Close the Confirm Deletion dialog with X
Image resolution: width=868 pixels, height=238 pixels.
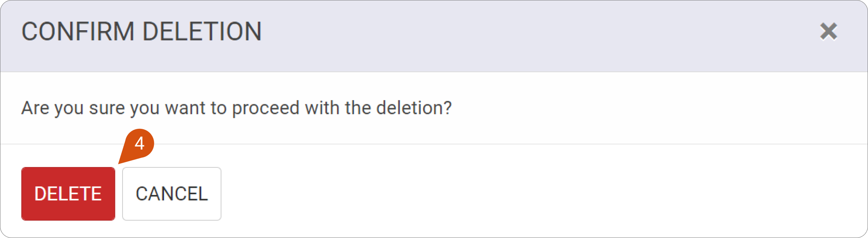(828, 31)
